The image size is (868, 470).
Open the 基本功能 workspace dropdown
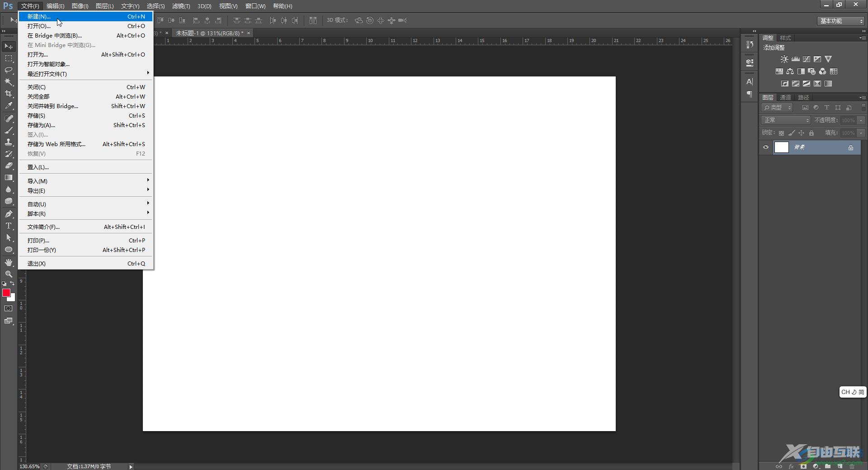pyautogui.click(x=841, y=21)
